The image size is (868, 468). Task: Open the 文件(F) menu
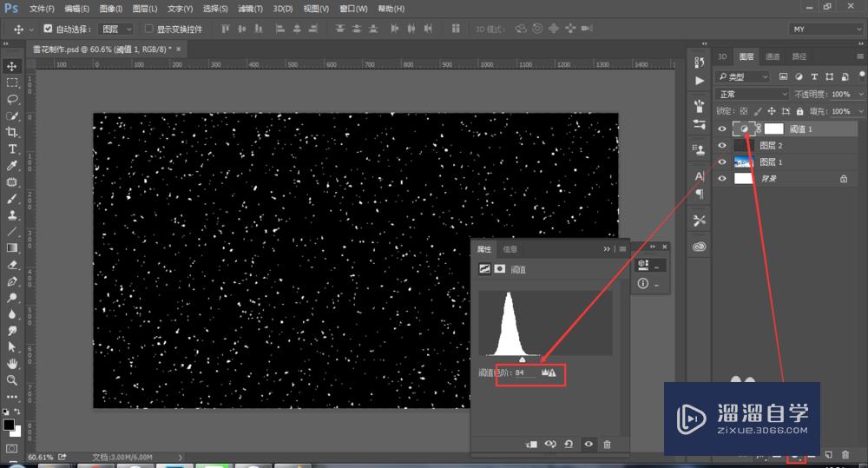tap(42, 9)
